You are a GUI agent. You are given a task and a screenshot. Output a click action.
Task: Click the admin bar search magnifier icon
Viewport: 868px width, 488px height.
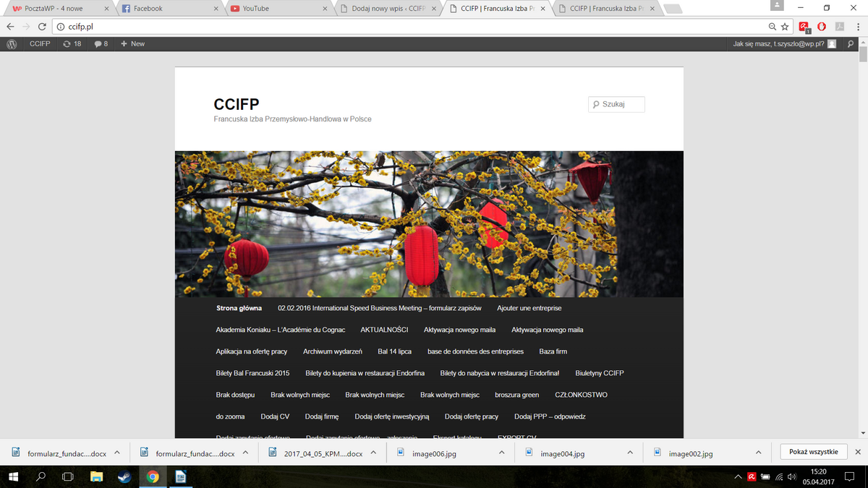pos(851,44)
